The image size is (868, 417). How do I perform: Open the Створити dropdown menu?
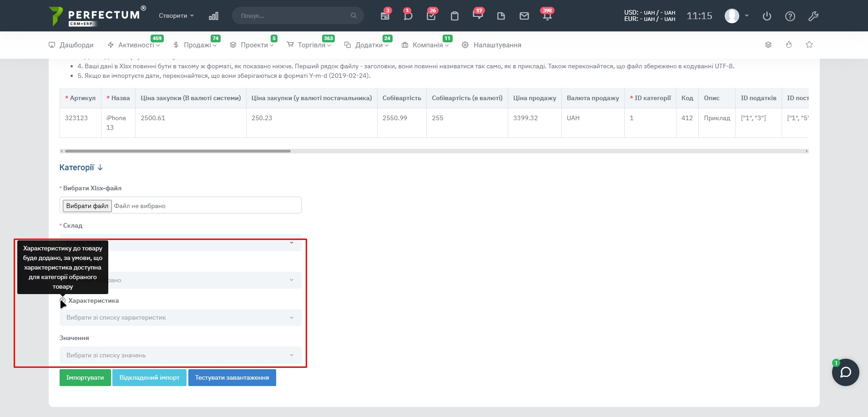click(176, 15)
